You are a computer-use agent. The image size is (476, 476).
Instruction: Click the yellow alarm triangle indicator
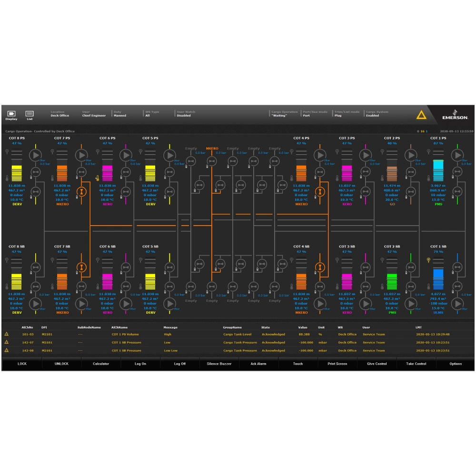point(421,114)
